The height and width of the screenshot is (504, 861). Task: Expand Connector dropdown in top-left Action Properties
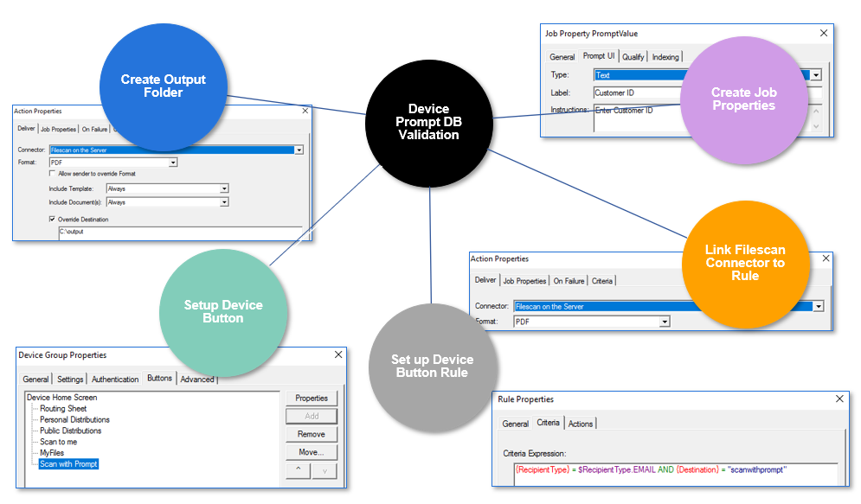click(x=299, y=150)
